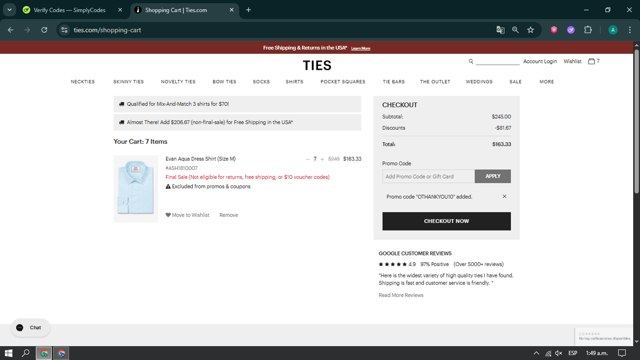Click the translate page icon
The height and width of the screenshot is (360, 640).
click(x=500, y=30)
